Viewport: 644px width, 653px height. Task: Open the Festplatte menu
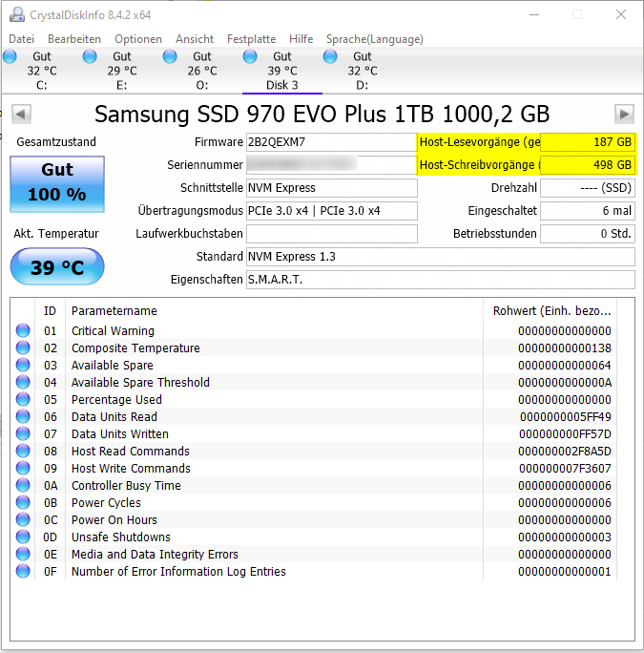[x=252, y=39]
